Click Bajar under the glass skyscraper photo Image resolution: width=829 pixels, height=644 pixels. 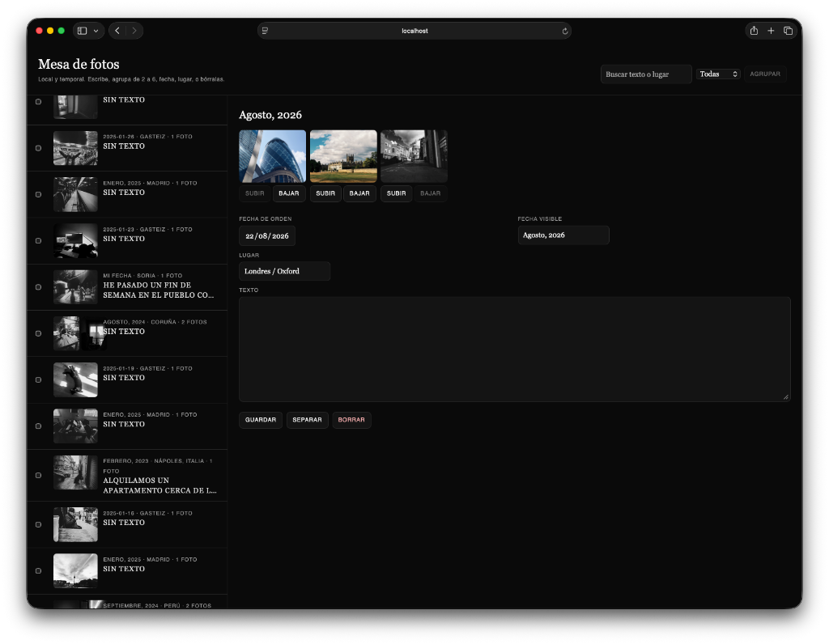[289, 193]
